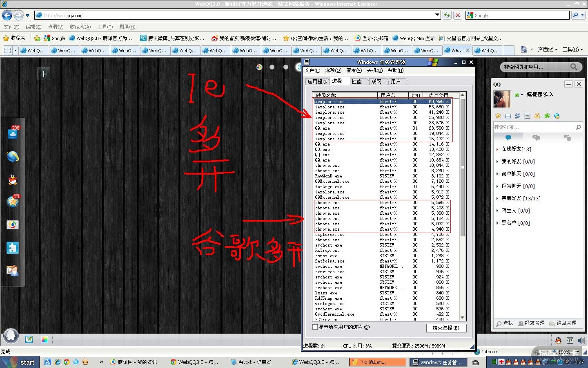The image size is (588, 368).
Task: Open the 用户 tab in Task Manager
Action: click(x=396, y=81)
